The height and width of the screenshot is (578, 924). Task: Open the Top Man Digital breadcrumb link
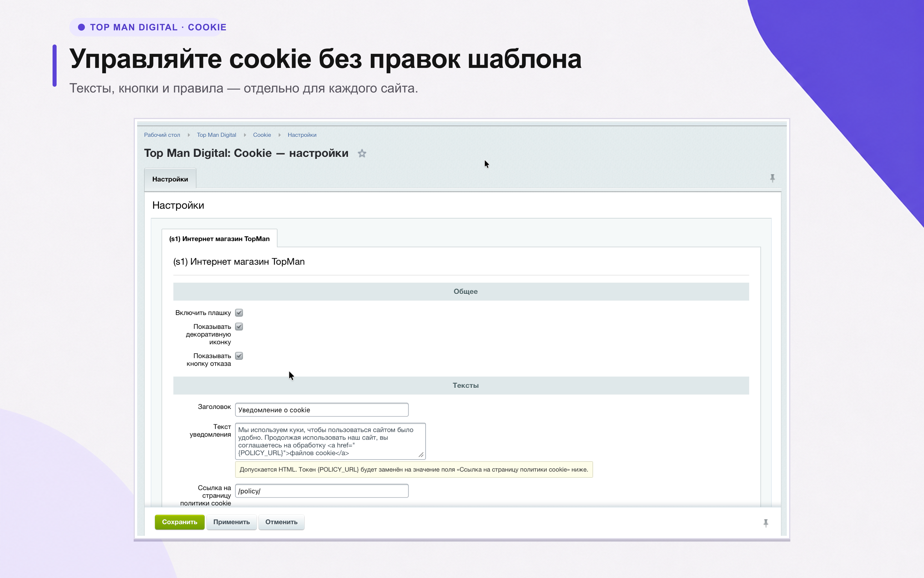coord(217,135)
